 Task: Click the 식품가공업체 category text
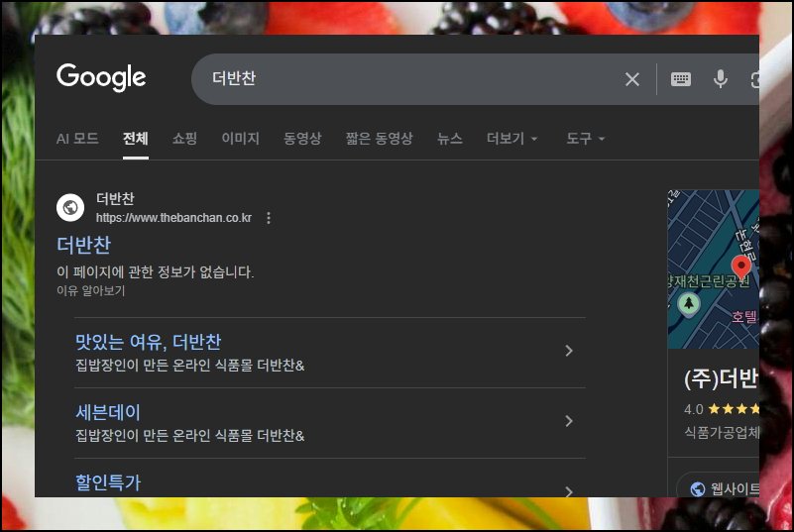[x=721, y=432]
